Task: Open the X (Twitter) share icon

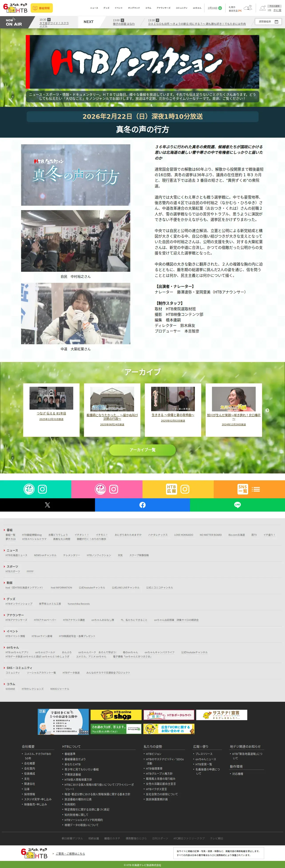Action: tap(47, 505)
